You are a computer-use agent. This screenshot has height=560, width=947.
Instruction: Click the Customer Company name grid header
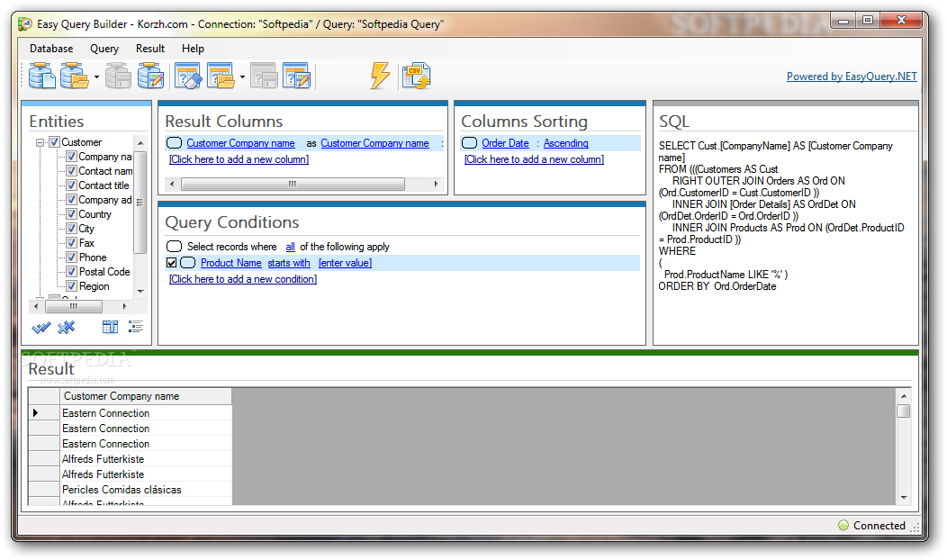coord(146,396)
